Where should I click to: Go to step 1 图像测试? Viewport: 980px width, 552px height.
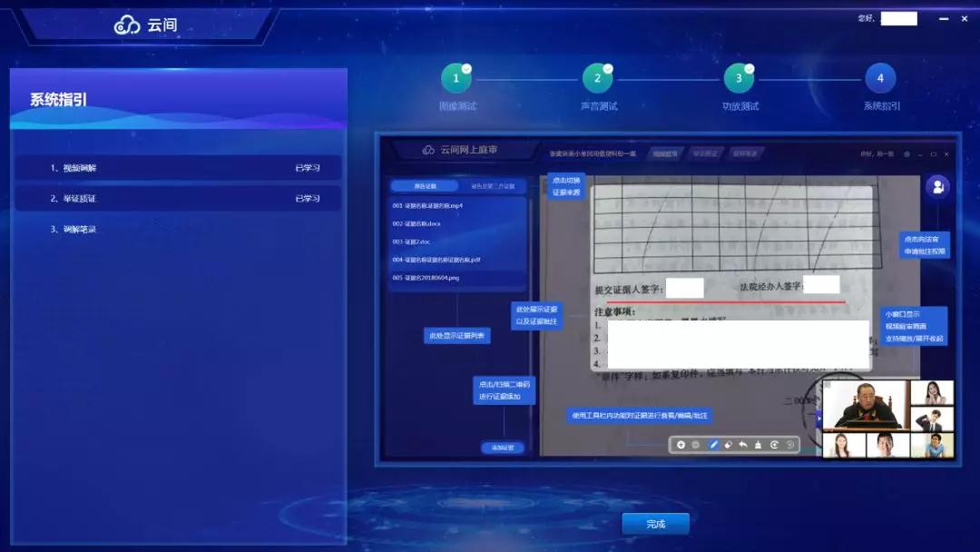point(456,79)
